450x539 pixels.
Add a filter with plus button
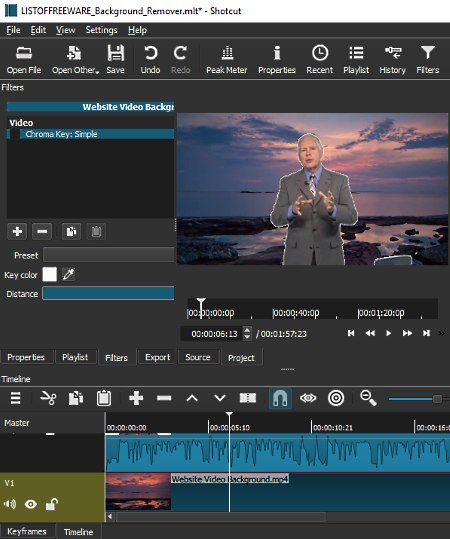point(17,231)
